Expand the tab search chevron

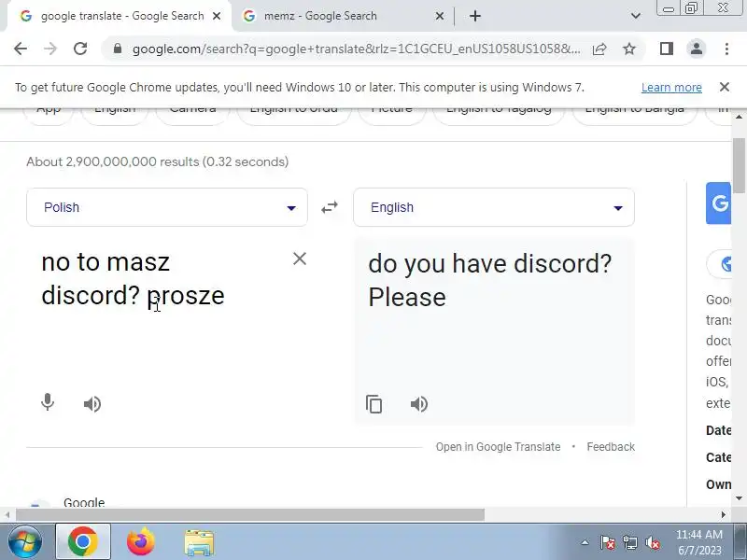[636, 16]
